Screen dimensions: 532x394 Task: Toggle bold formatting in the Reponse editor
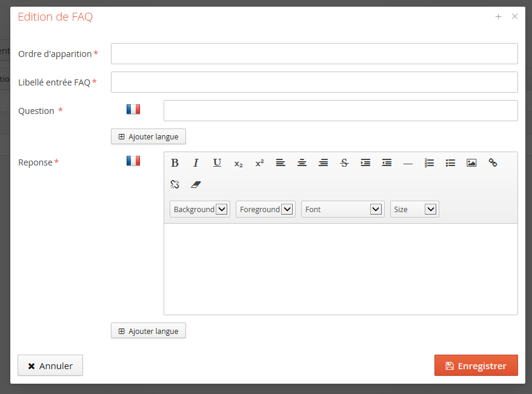click(175, 163)
